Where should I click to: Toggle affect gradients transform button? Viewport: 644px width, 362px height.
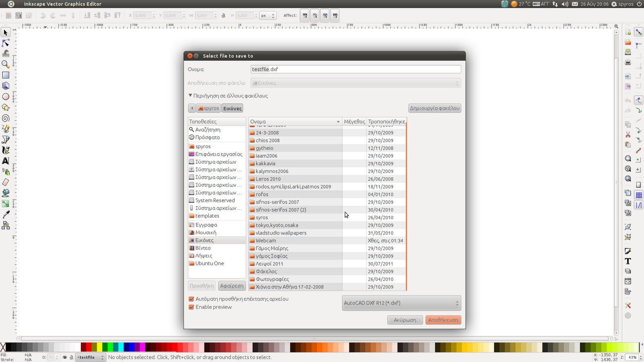325,16
